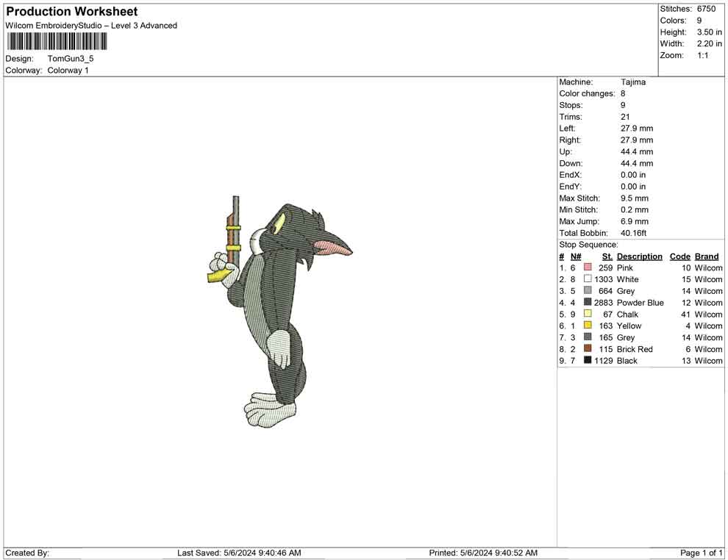Viewport: 728px width, 560px height.
Task: Click the stitch count '1129'
Action: click(603, 361)
